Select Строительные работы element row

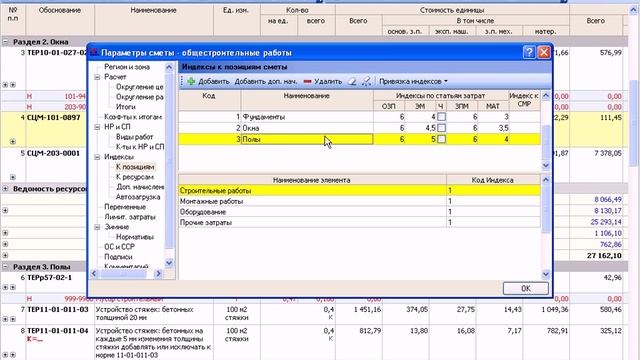click(359, 191)
